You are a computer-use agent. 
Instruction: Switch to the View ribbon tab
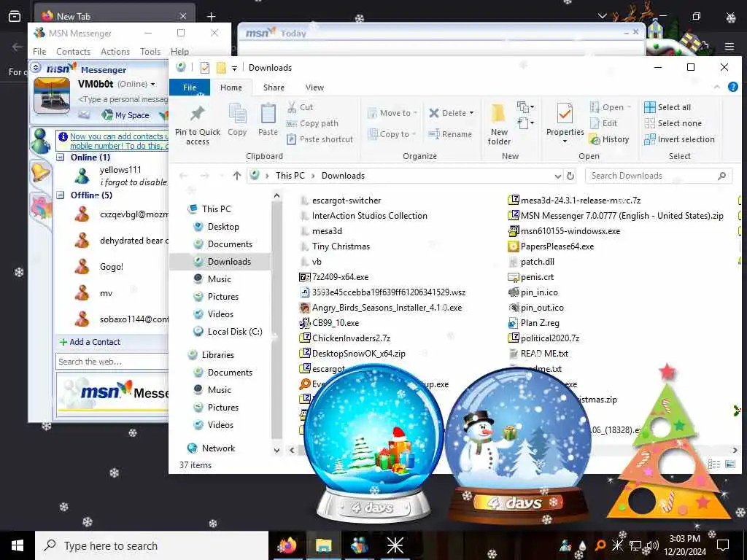click(314, 87)
